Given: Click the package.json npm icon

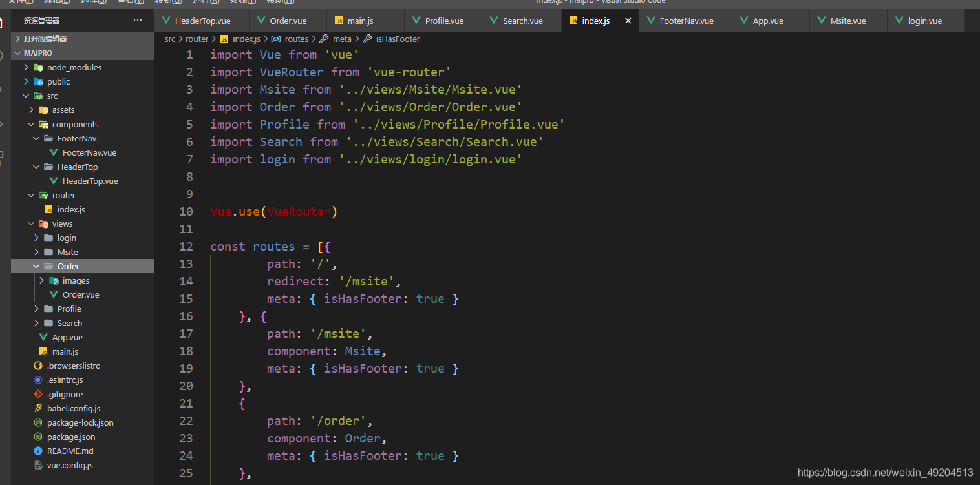Looking at the screenshot, I should [x=39, y=437].
